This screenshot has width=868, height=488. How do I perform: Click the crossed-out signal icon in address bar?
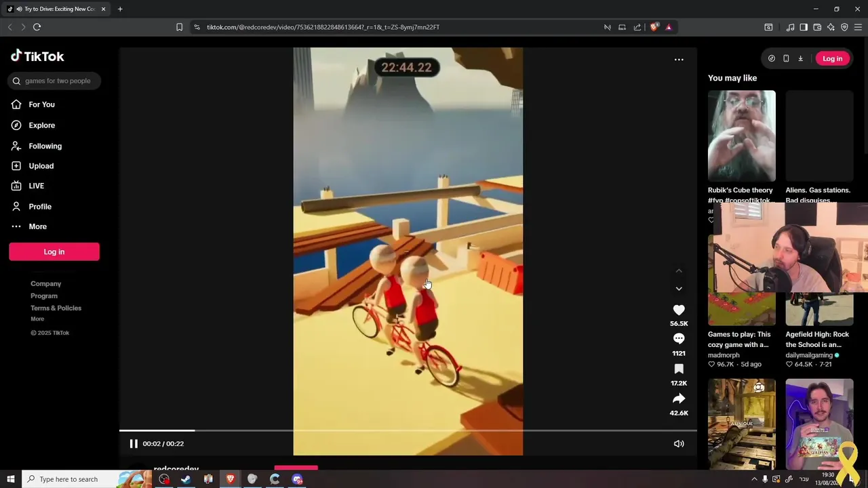coord(608,27)
